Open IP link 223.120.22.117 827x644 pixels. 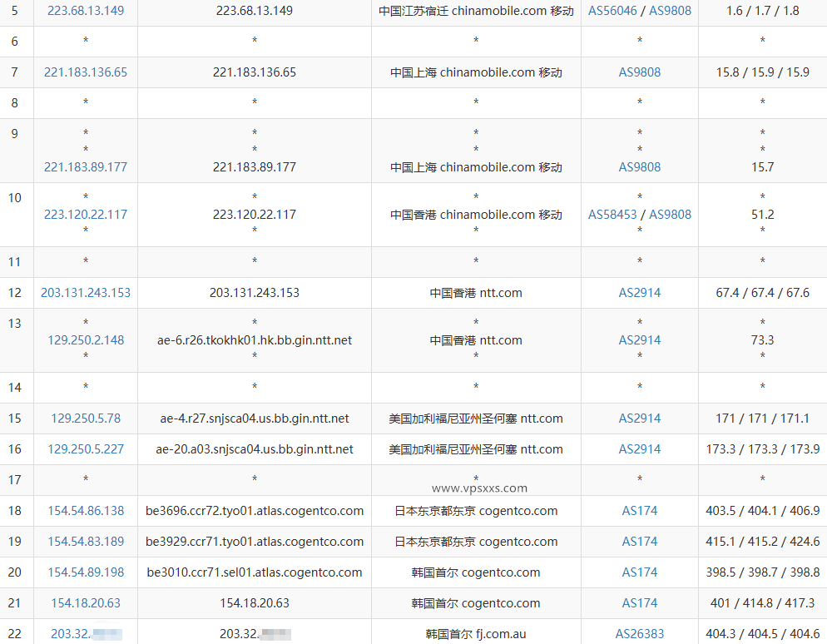(86, 215)
